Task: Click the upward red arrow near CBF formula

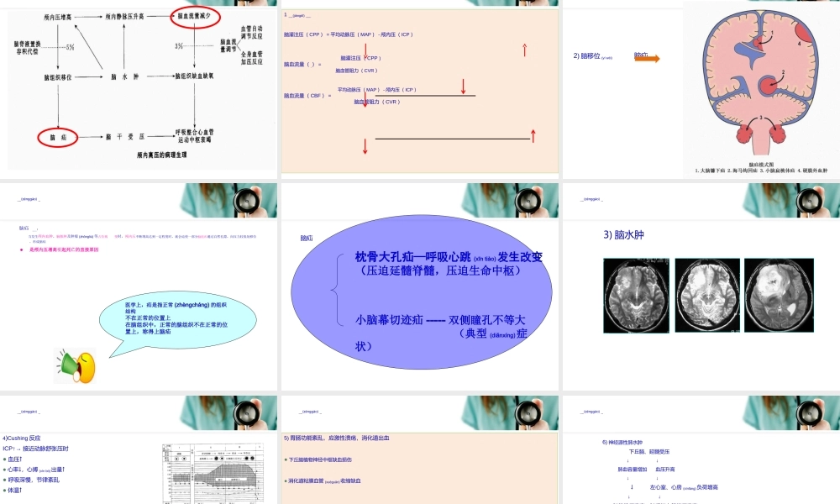Action: point(532,134)
